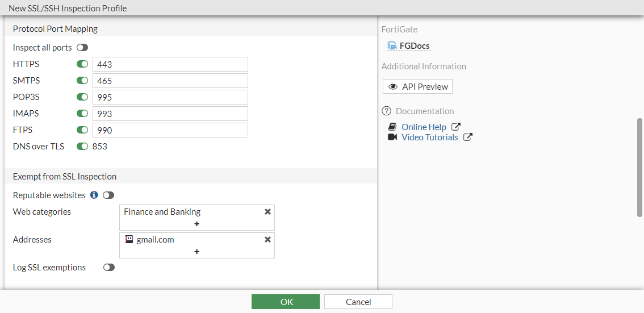Click the Reputable websites info icon
644x313 pixels.
(94, 195)
